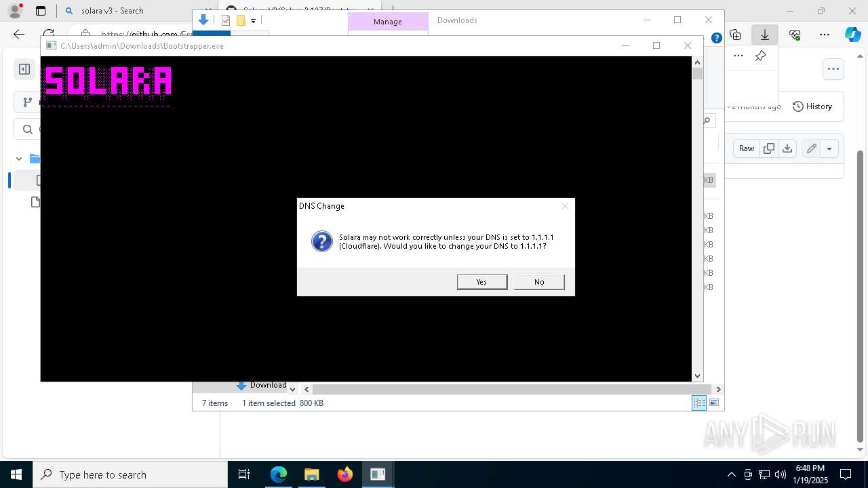Click the GitHub file search magnifier

point(28,129)
